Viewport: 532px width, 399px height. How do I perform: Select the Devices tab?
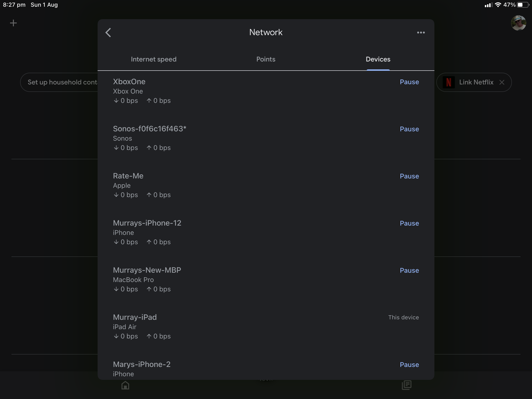[378, 59]
